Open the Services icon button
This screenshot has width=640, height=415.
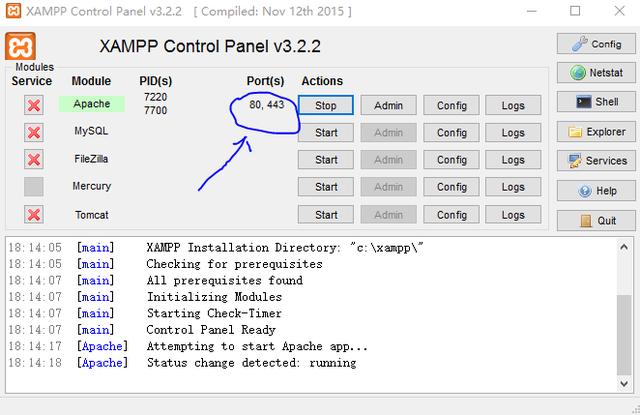[577, 160]
